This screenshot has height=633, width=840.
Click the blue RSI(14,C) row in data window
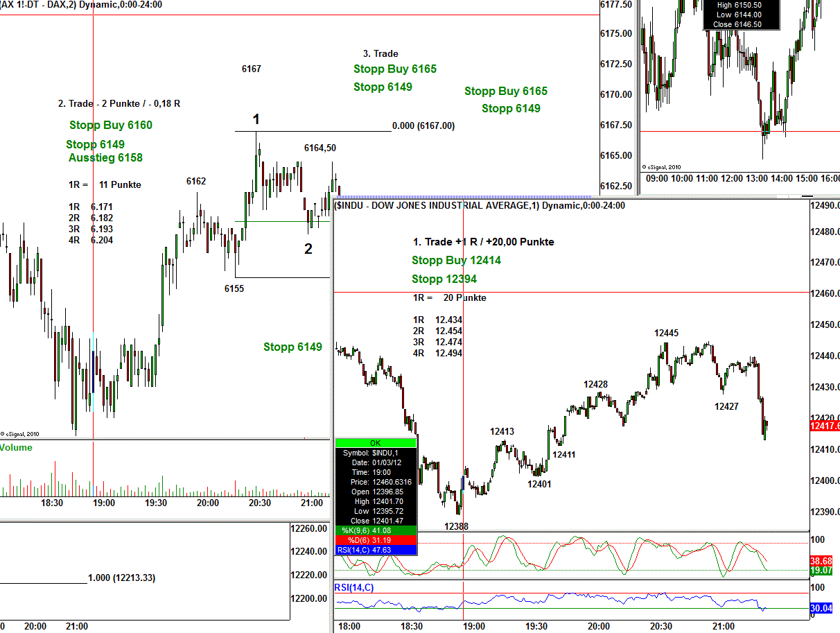[376, 550]
